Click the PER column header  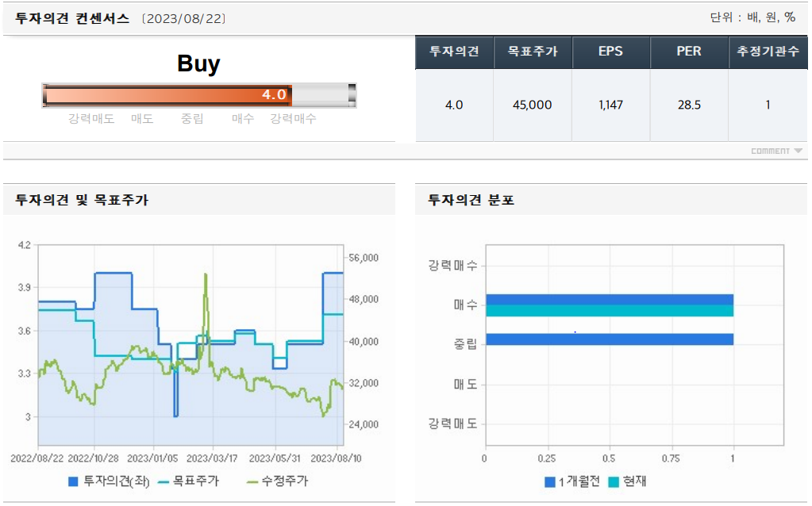coord(689,52)
